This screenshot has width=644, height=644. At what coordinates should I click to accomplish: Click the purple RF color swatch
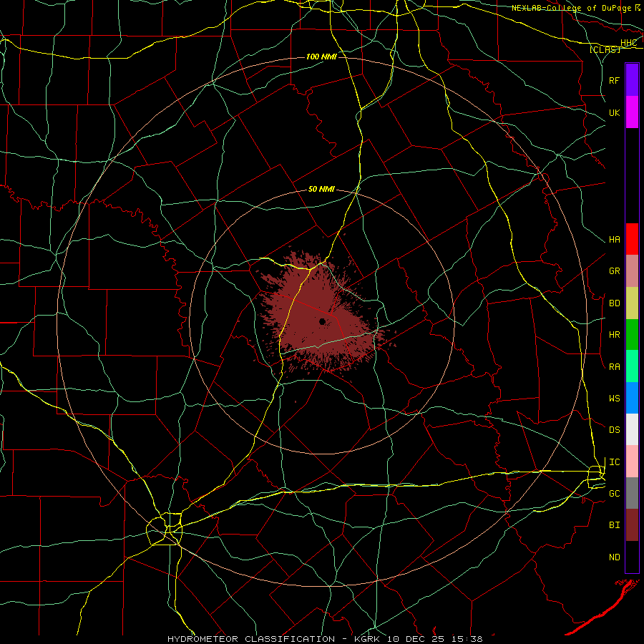(x=632, y=80)
